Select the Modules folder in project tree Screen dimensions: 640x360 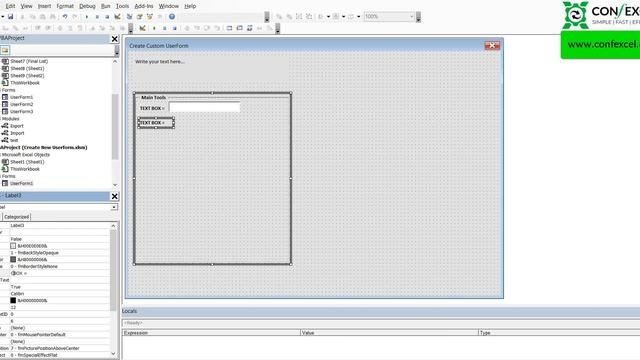click(x=11, y=119)
